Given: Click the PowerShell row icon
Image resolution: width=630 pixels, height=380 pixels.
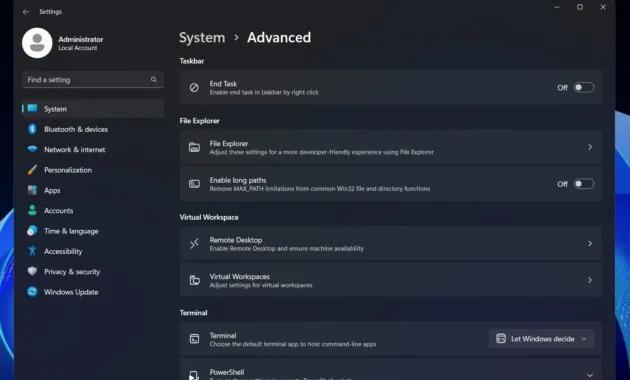Looking at the screenshot, I should 194,375.
